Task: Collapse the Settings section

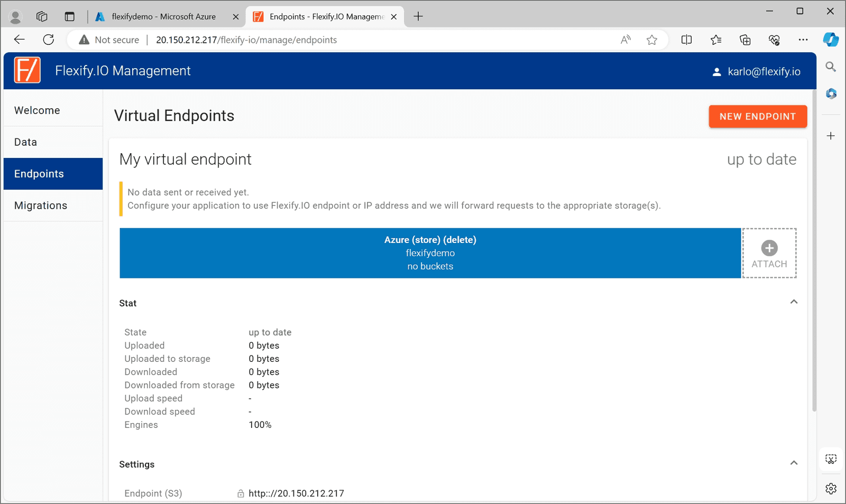Action: click(794, 462)
